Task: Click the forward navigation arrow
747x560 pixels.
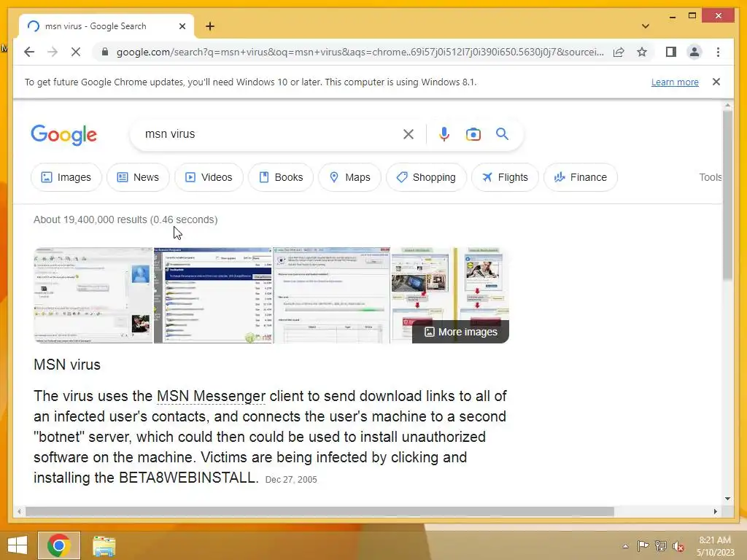Action: pyautogui.click(x=53, y=52)
